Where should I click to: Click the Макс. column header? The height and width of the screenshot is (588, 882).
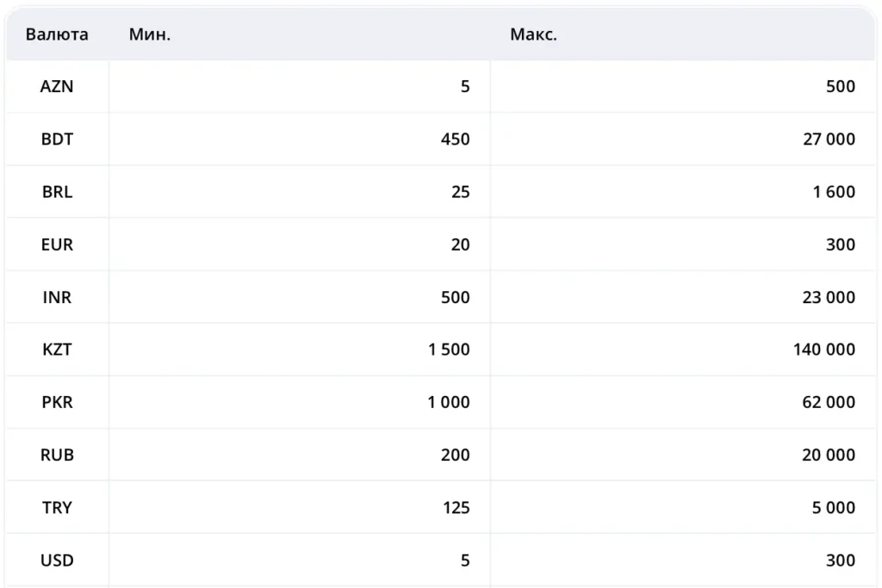click(533, 34)
